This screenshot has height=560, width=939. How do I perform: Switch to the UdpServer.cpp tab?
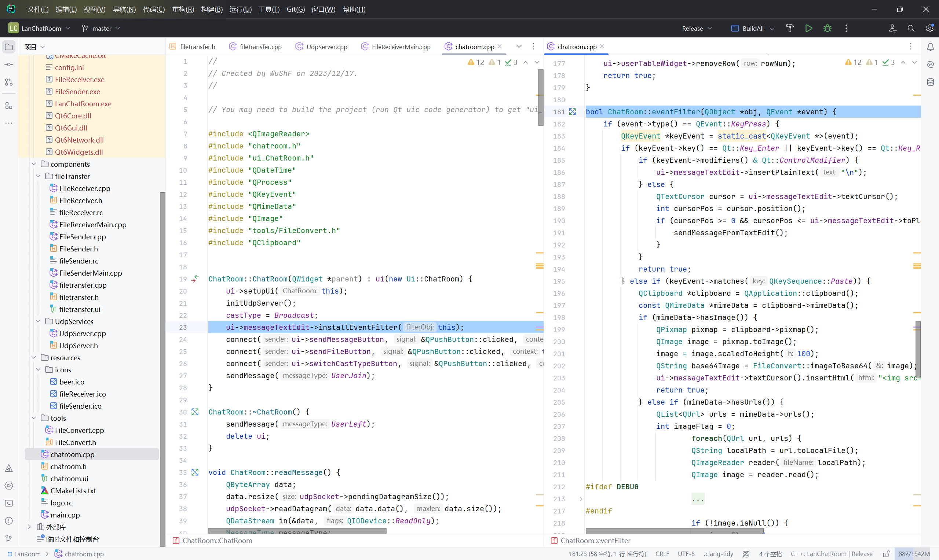[x=326, y=47]
